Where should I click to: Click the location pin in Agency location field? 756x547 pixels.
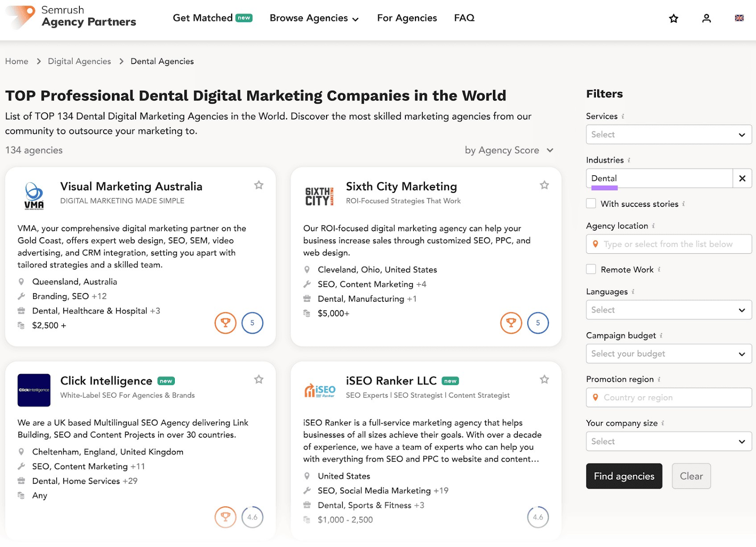[595, 244]
